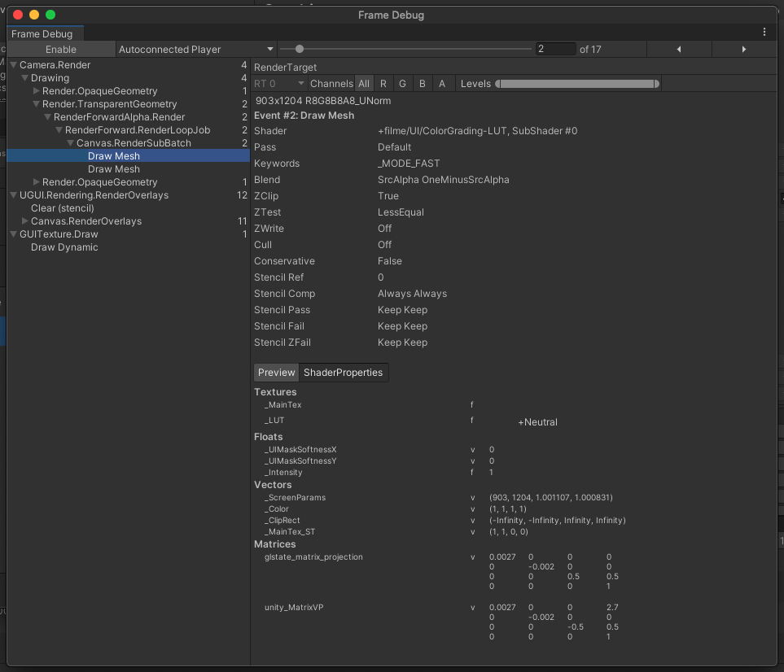Show only the G channel

[x=402, y=84]
